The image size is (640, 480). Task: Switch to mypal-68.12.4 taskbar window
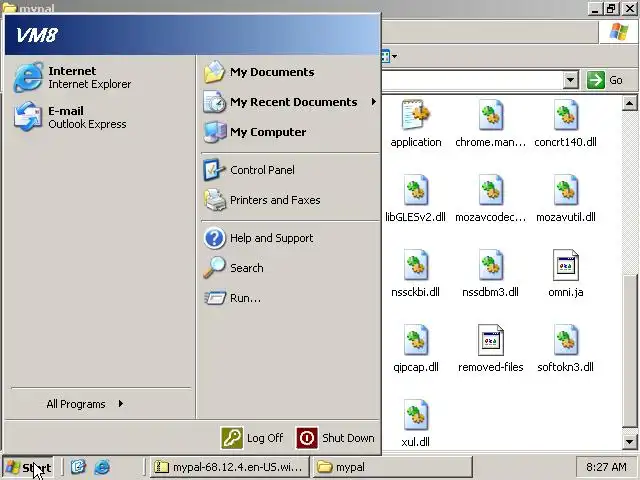click(229, 467)
